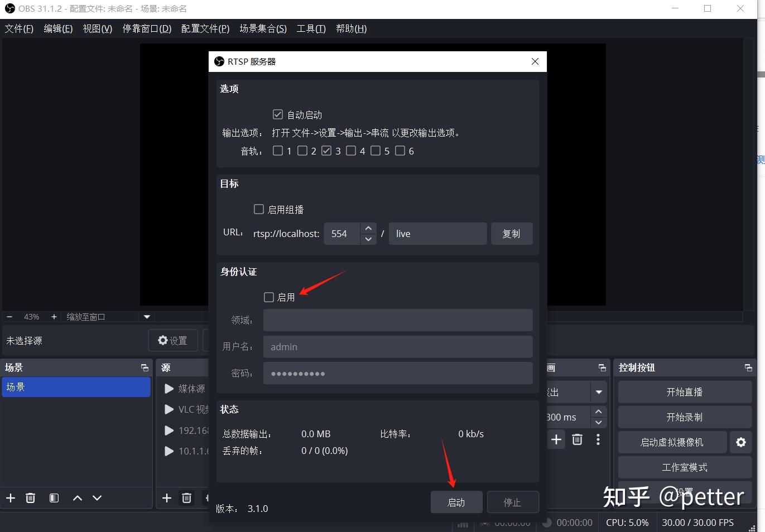765x532 pixels.
Task: Move scene up with the up arrow icon
Action: click(x=77, y=498)
